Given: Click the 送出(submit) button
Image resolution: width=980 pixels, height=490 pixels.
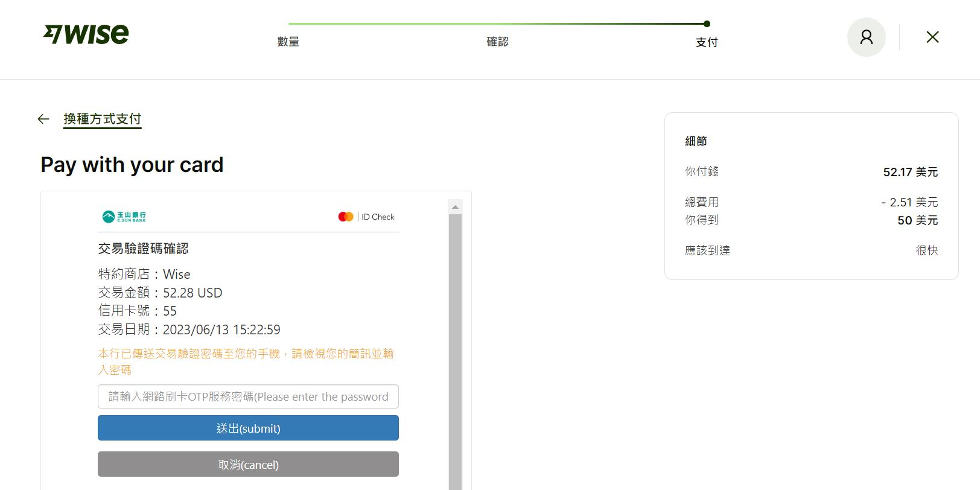Looking at the screenshot, I should pyautogui.click(x=248, y=428).
